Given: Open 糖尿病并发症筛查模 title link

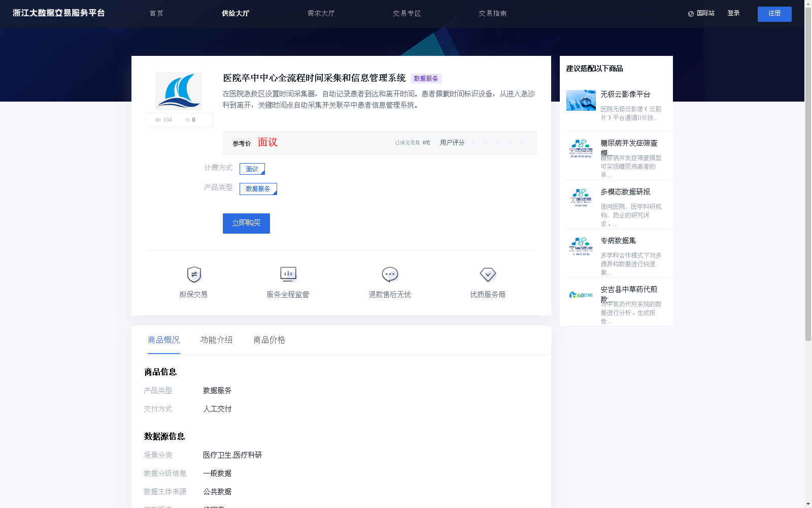Looking at the screenshot, I should point(629,148).
